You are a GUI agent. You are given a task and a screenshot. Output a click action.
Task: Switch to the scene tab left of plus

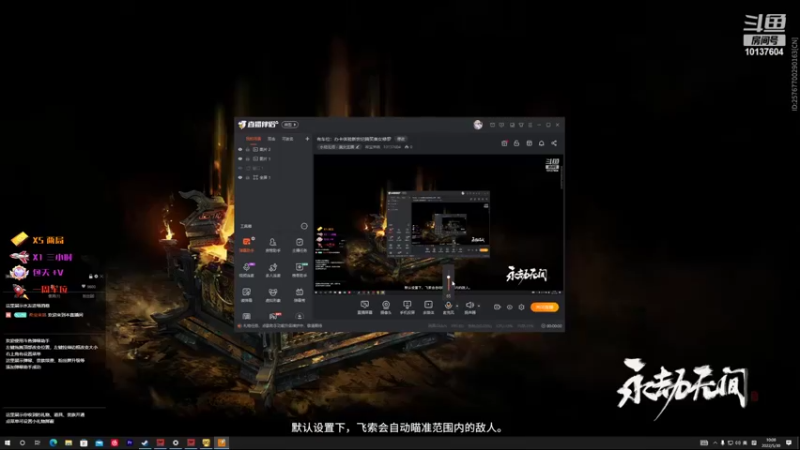click(288, 139)
